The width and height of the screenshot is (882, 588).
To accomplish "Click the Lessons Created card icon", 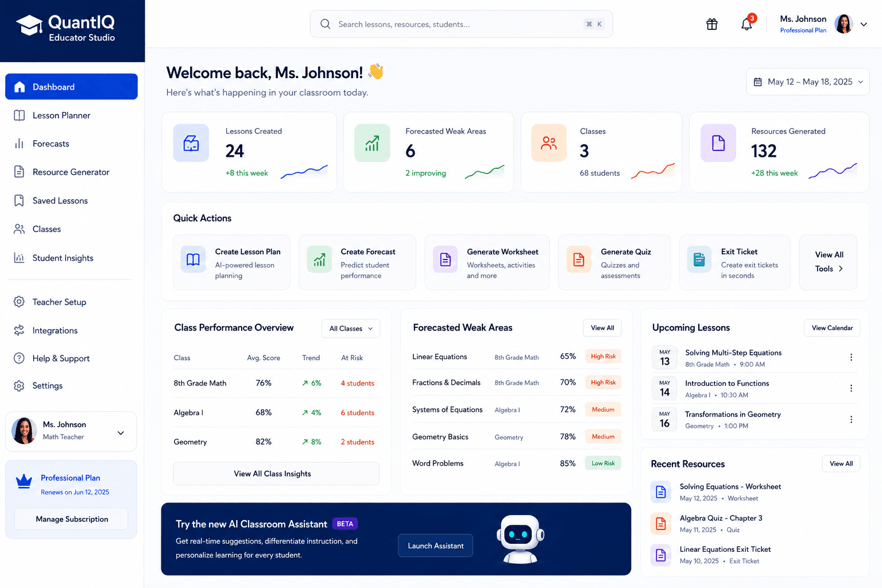I will [191, 143].
